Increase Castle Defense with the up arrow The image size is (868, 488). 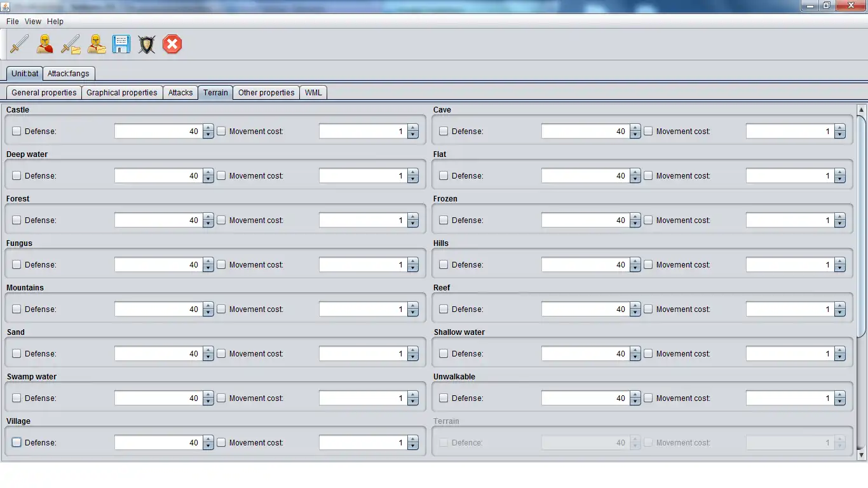[208, 128]
